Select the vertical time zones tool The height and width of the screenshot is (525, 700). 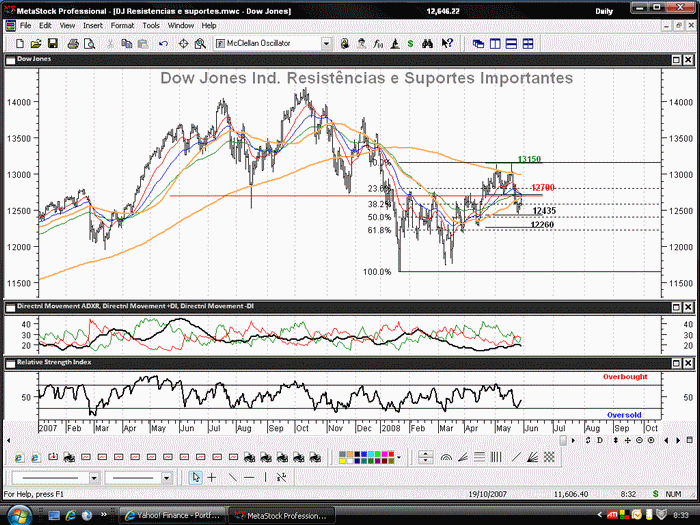(x=496, y=457)
